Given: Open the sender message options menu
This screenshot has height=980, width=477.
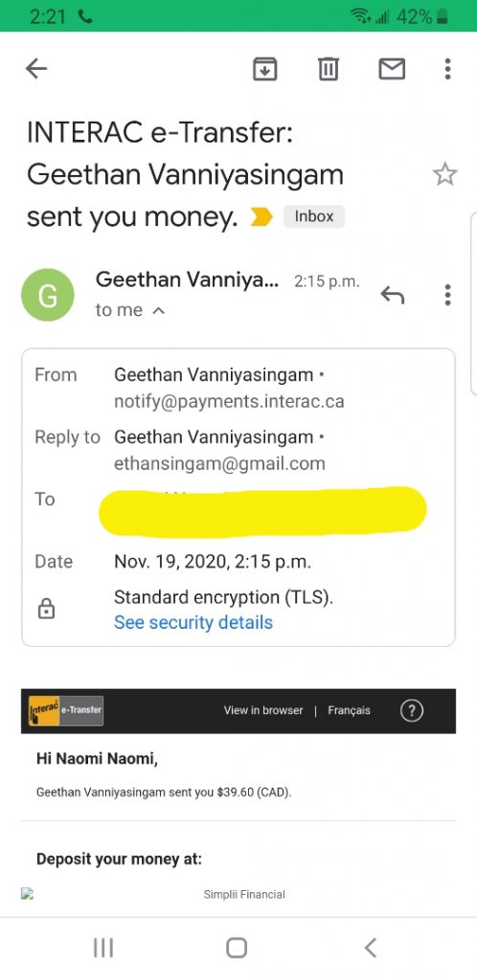Looking at the screenshot, I should [447, 295].
